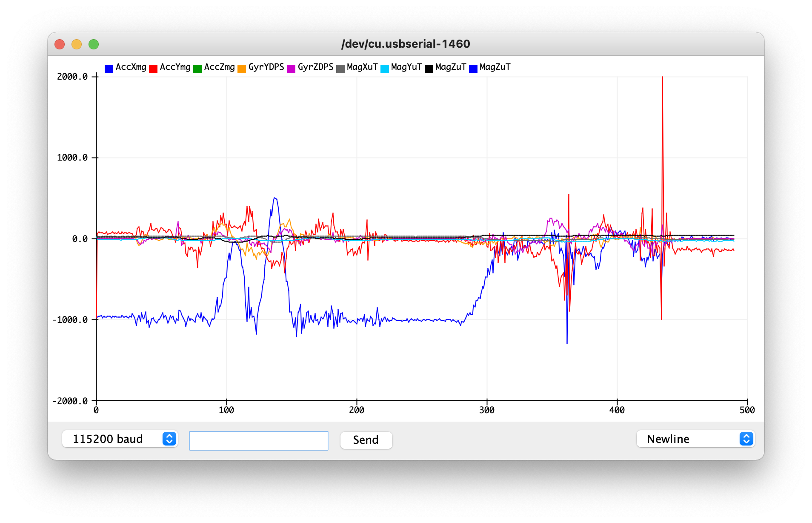Click the 200 x-axis tick label
The width and height of the screenshot is (812, 523).
pyautogui.click(x=357, y=410)
